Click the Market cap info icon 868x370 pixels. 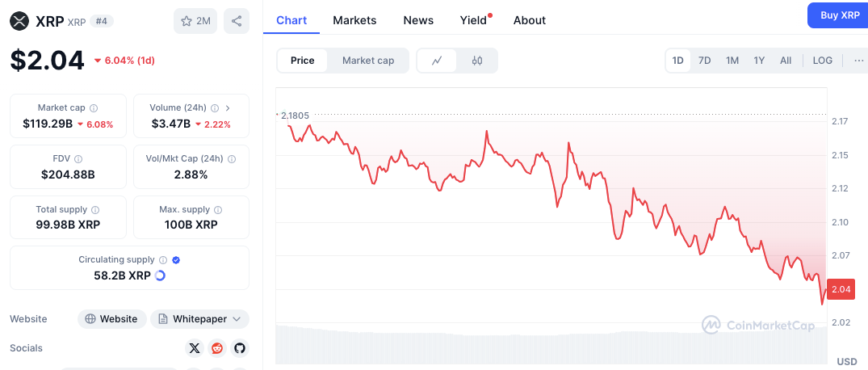pyautogui.click(x=94, y=108)
